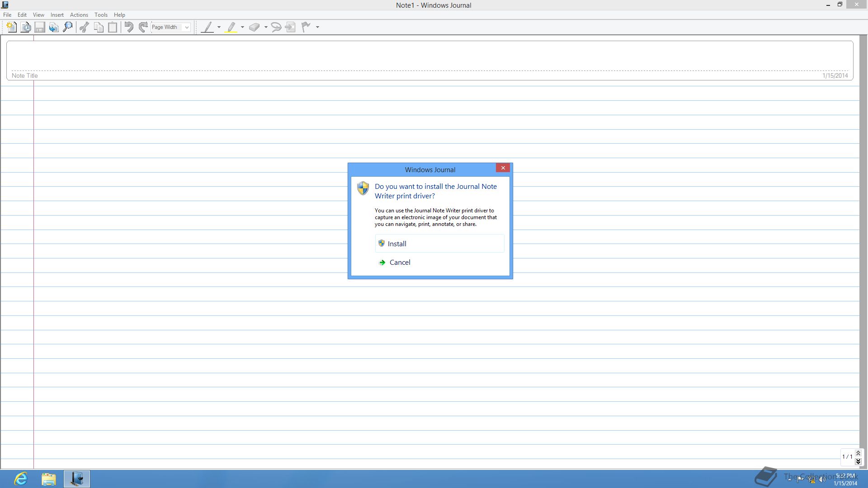Screen dimensions: 868x488
Task: Open the Help menu
Action: [119, 15]
